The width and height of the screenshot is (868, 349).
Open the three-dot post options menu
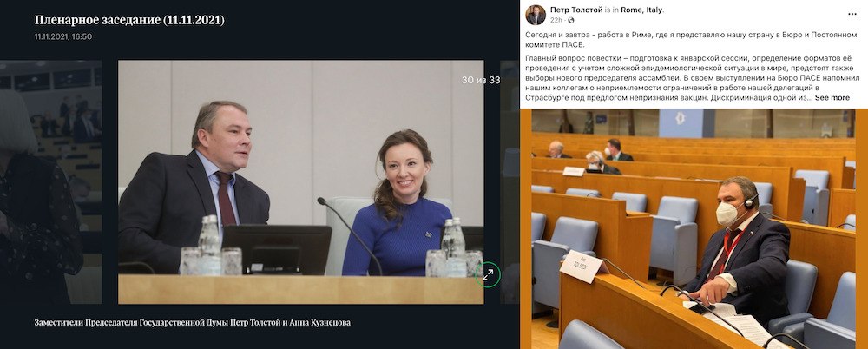point(852,14)
